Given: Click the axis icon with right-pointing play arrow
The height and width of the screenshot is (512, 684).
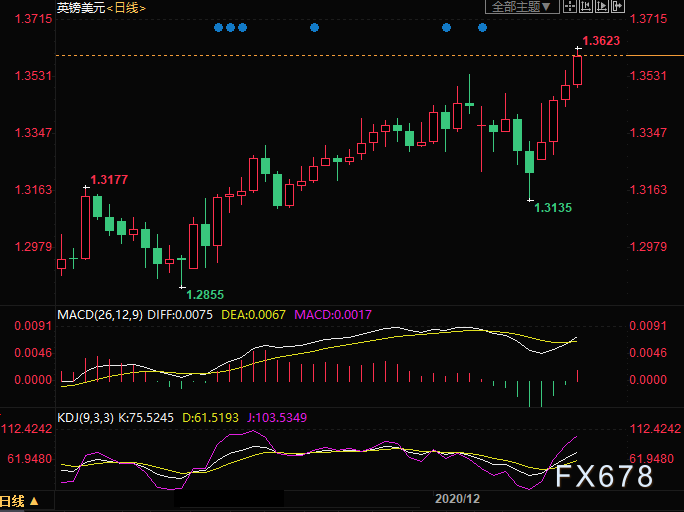Looking at the screenshot, I should coord(602,6).
